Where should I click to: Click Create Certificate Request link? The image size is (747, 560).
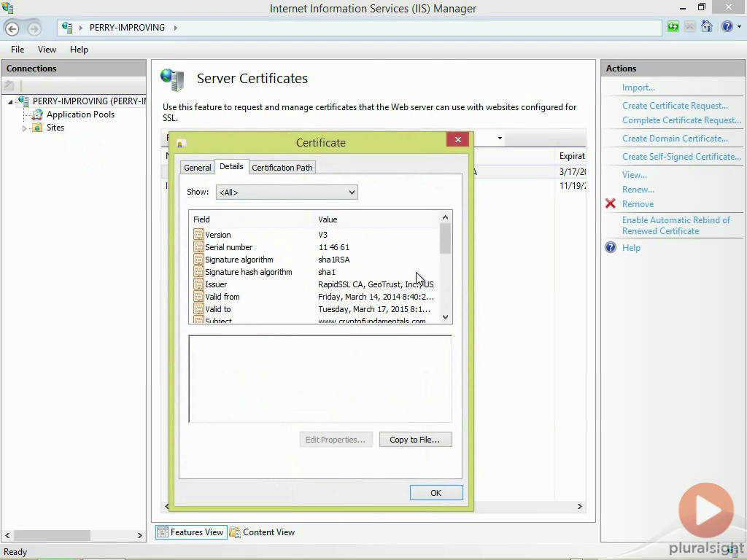[x=675, y=106]
